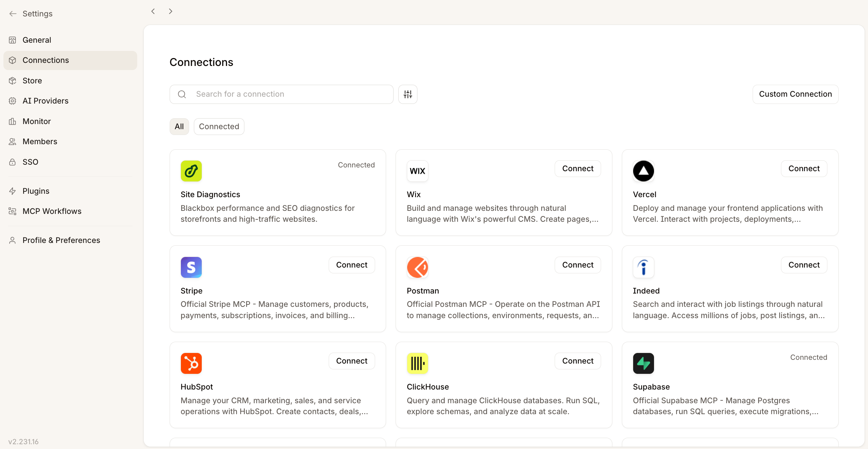Click the Supabase card title
Screen dimensions: 868x449
pyautogui.click(x=651, y=387)
